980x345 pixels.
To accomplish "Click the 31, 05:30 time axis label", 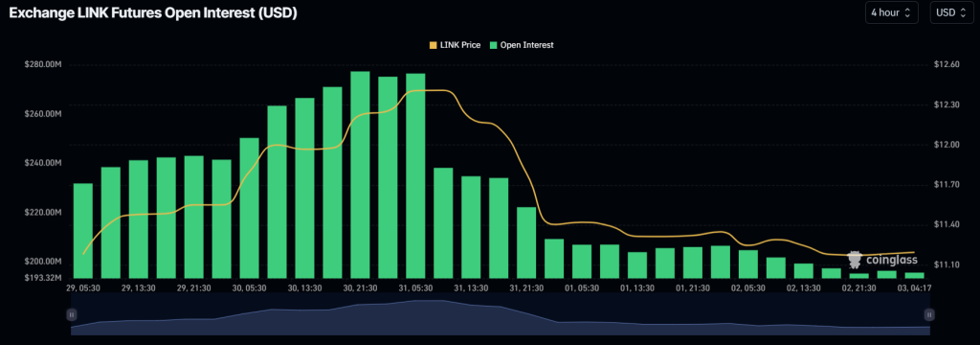I will tap(415, 287).
